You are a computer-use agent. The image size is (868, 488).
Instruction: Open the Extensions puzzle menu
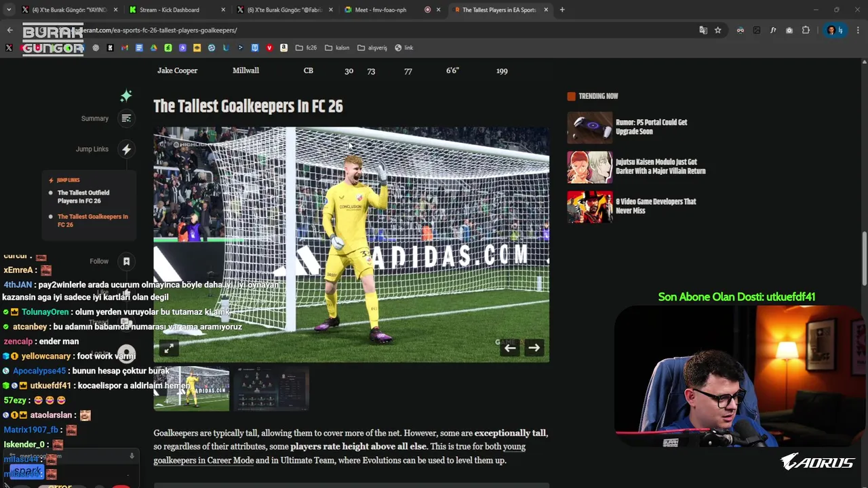(x=806, y=30)
